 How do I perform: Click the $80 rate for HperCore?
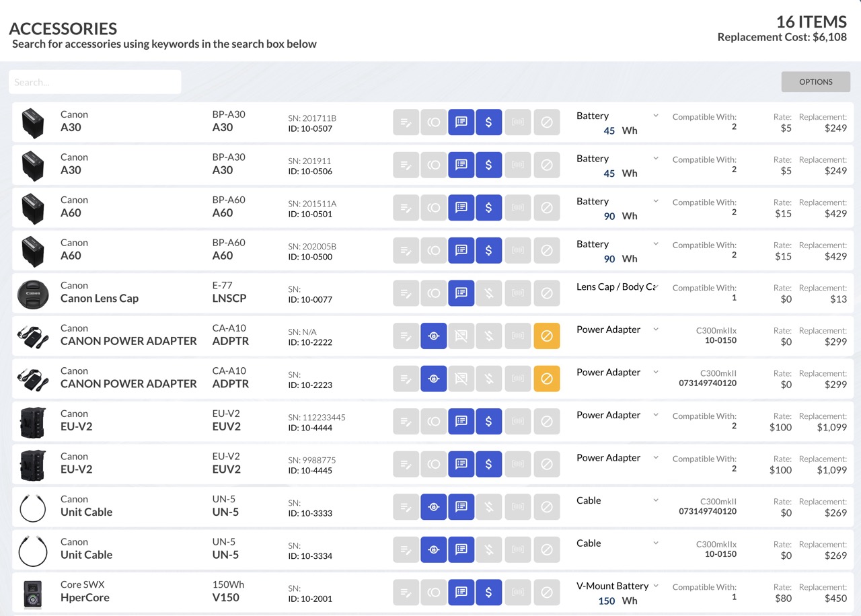(x=783, y=598)
